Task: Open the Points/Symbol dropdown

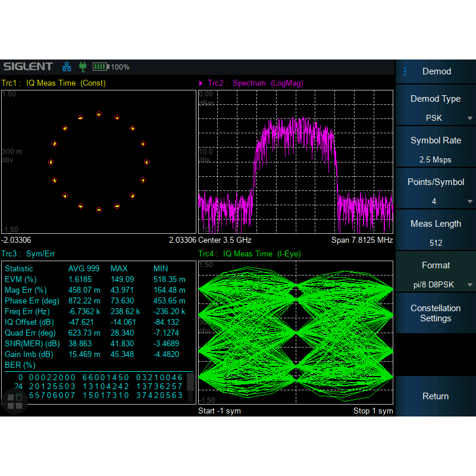Action: click(436, 192)
